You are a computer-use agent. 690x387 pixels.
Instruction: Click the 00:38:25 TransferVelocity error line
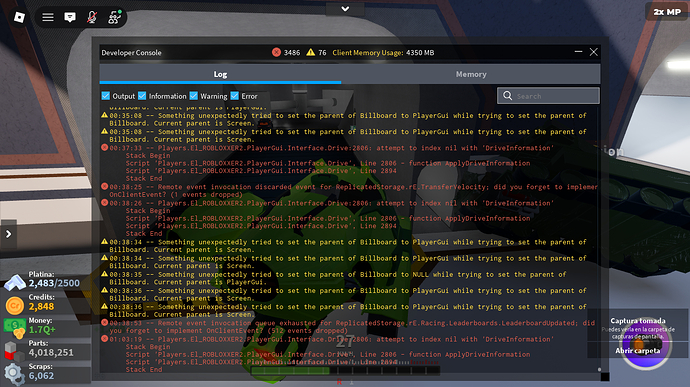[353, 191]
